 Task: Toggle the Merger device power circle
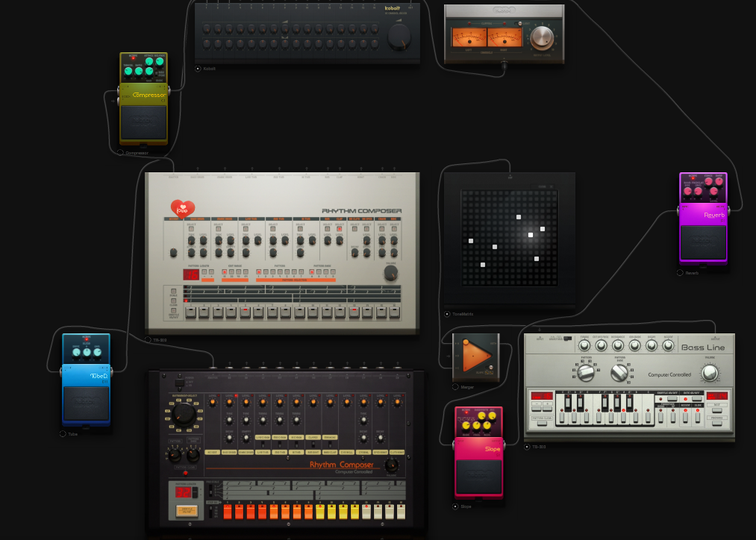455,387
